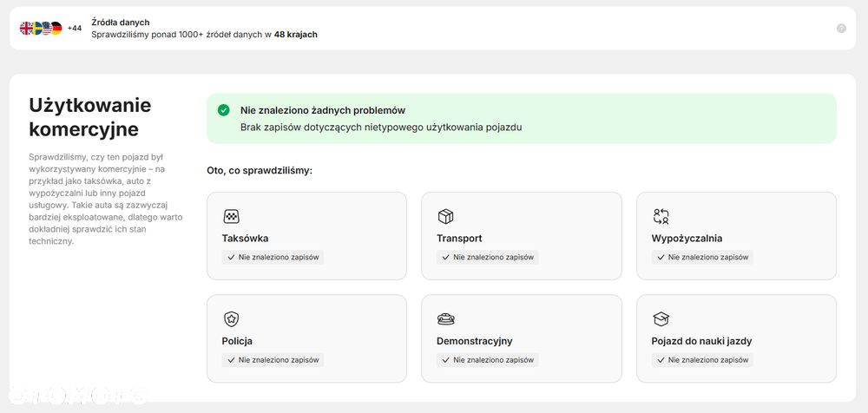Click the Transport 'Nie znaleziono zapisów' badge
868x413 pixels.
coord(487,258)
